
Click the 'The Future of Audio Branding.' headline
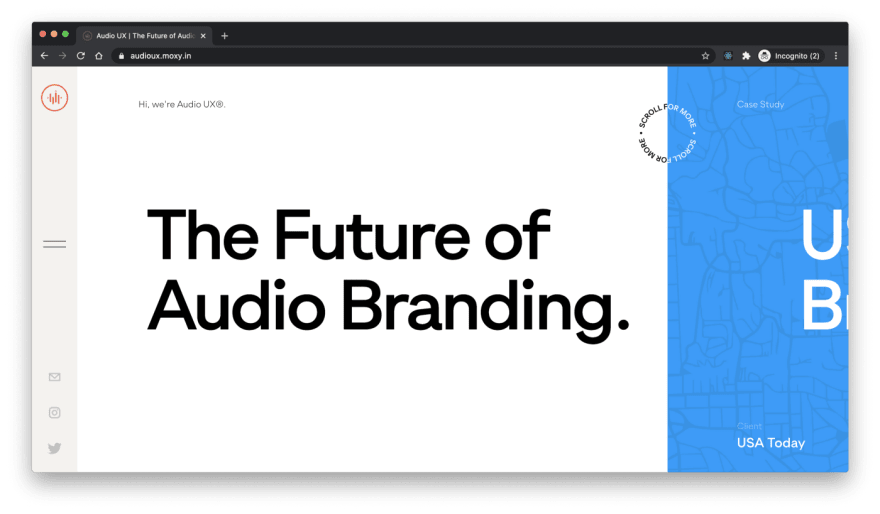tap(388, 274)
